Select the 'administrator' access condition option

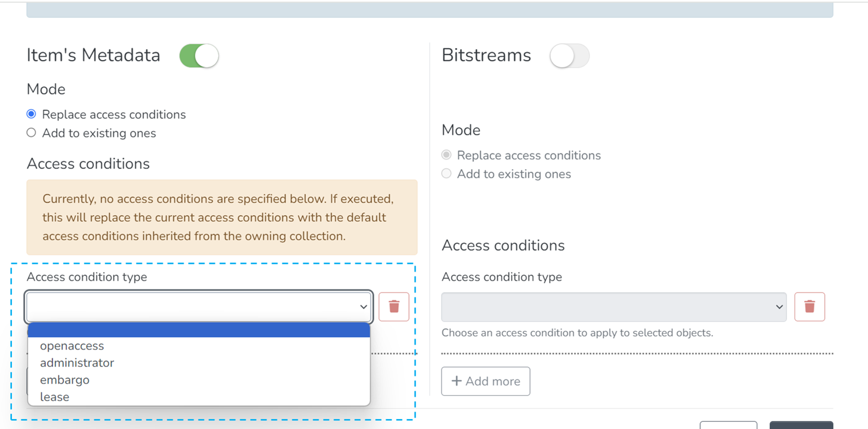77,363
